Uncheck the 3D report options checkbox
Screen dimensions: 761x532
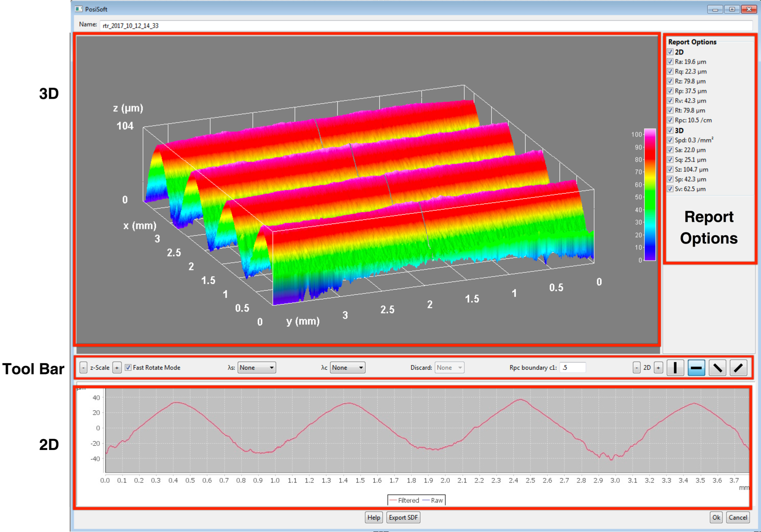coord(670,130)
